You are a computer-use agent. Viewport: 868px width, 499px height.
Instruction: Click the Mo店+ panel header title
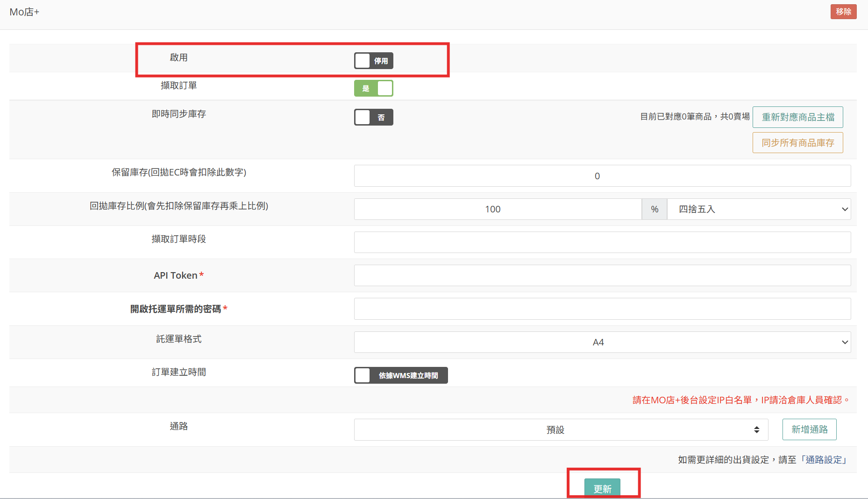tap(24, 12)
